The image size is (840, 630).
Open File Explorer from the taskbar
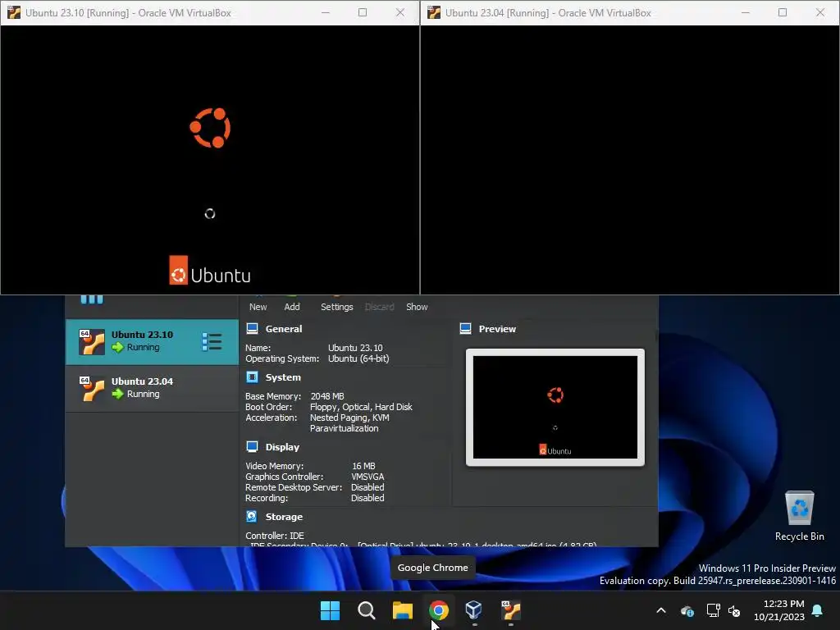click(402, 610)
